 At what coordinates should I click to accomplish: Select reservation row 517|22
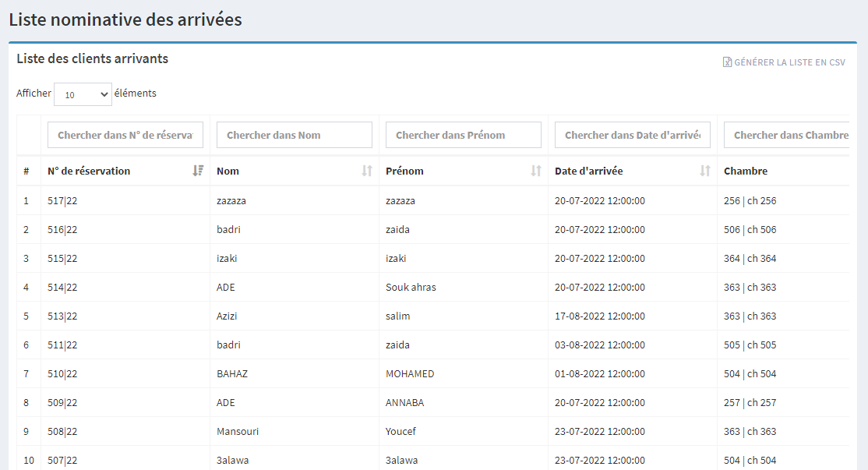(x=62, y=200)
